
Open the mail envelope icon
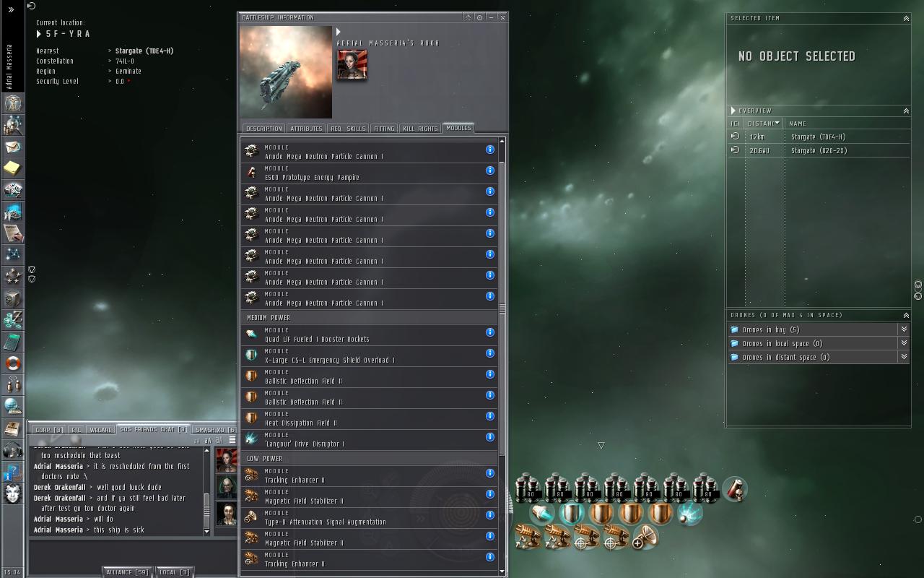(x=12, y=147)
